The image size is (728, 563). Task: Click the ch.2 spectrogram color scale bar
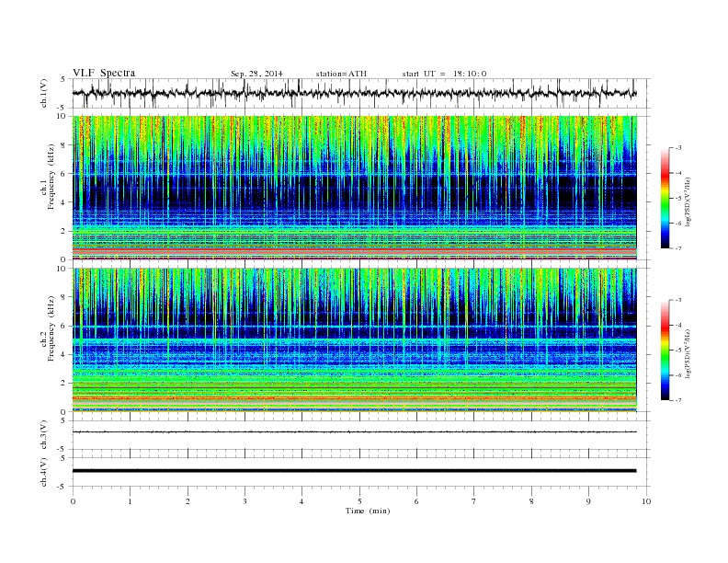665,350
